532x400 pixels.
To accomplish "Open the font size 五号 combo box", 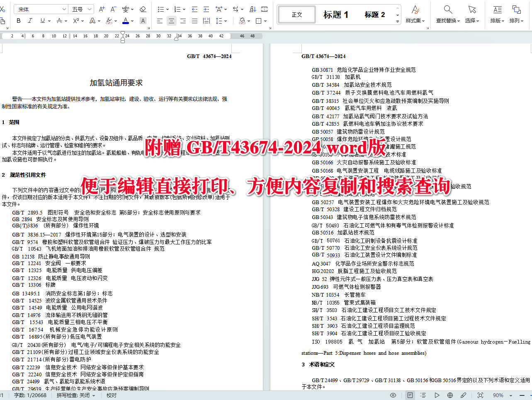I will 82,9.
